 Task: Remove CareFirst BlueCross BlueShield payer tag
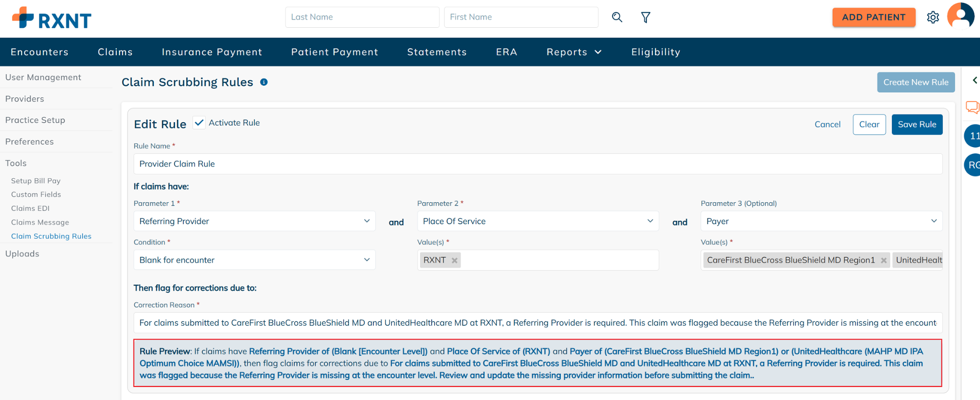[x=884, y=260]
